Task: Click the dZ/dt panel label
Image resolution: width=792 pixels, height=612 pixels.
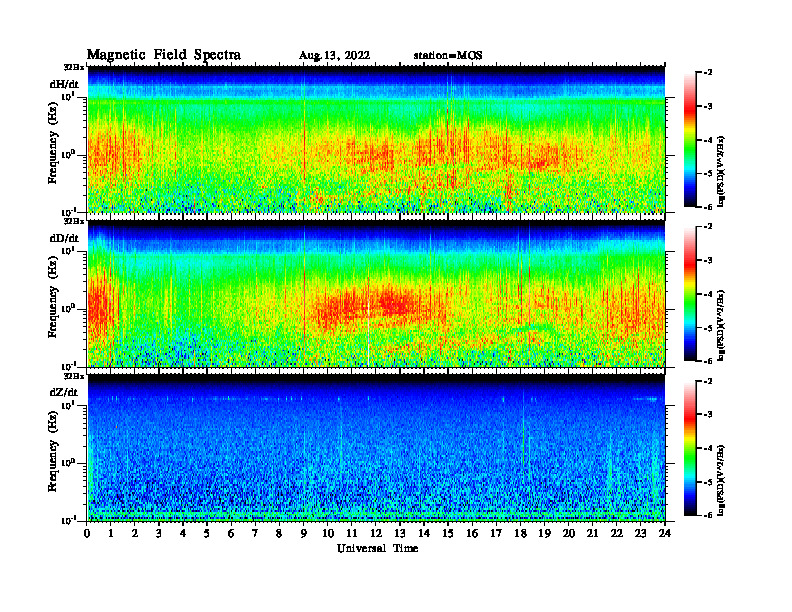Action: [x=64, y=392]
